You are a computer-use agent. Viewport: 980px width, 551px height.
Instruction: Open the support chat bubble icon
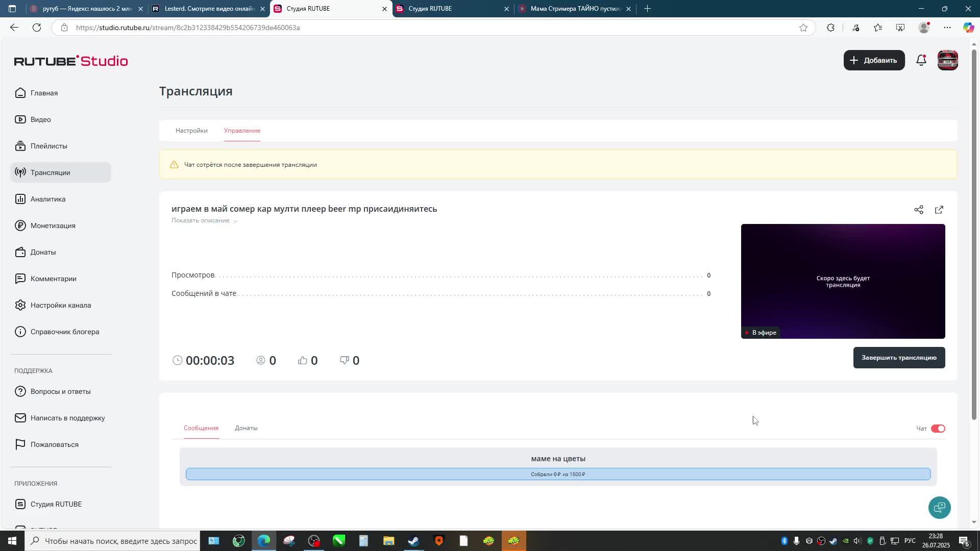click(939, 507)
